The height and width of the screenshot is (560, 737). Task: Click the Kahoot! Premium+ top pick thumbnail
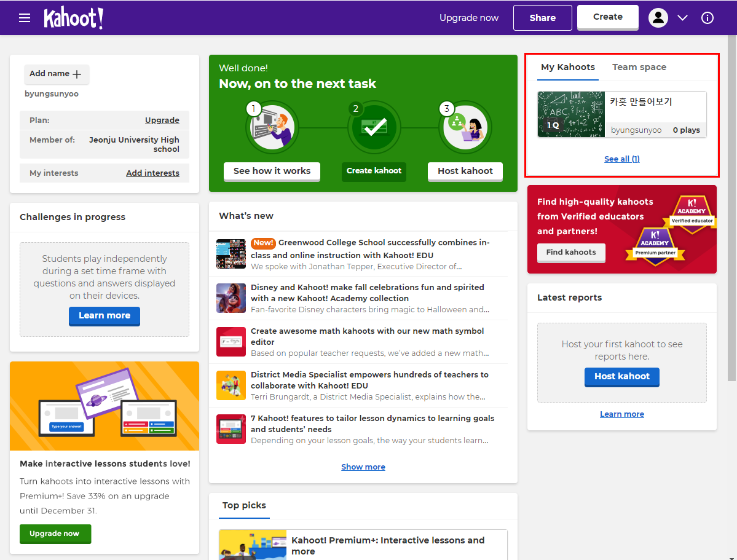pos(253,545)
